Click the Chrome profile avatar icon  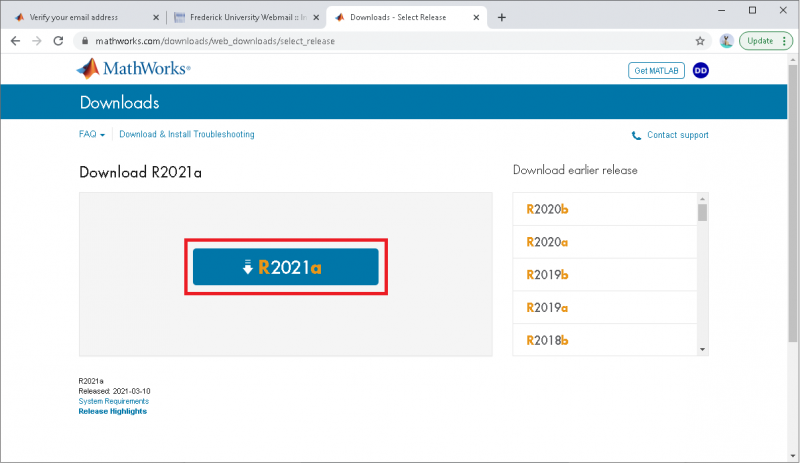coord(726,41)
